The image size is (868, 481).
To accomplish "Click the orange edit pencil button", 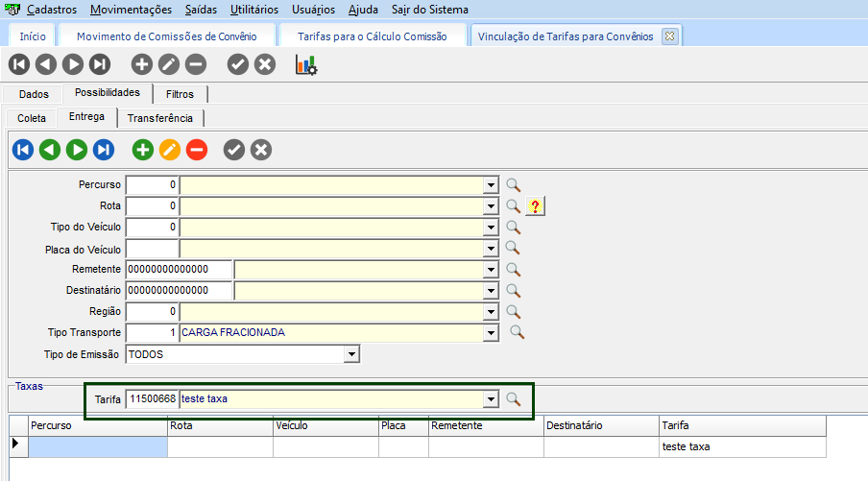I will pyautogui.click(x=169, y=150).
